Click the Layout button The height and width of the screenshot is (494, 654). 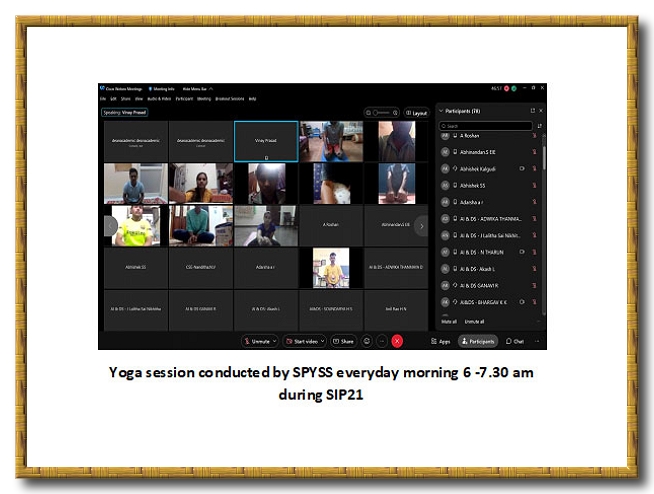(x=415, y=113)
